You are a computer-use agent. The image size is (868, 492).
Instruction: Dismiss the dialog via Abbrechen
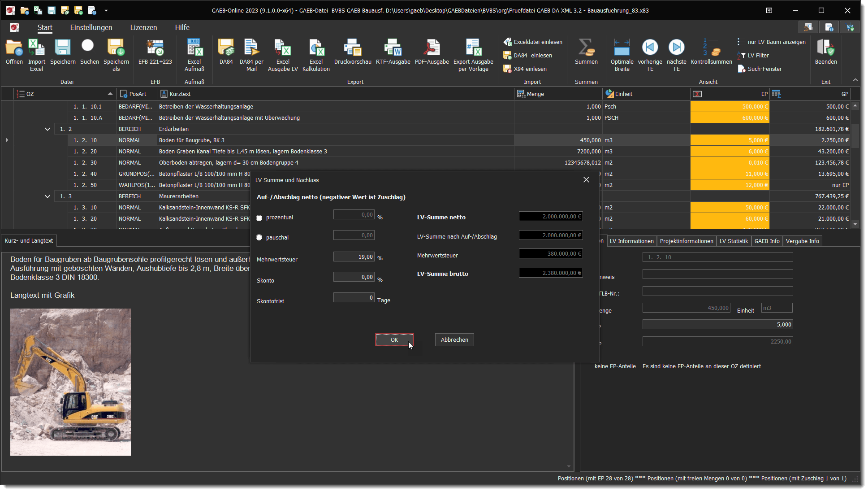[454, 340]
